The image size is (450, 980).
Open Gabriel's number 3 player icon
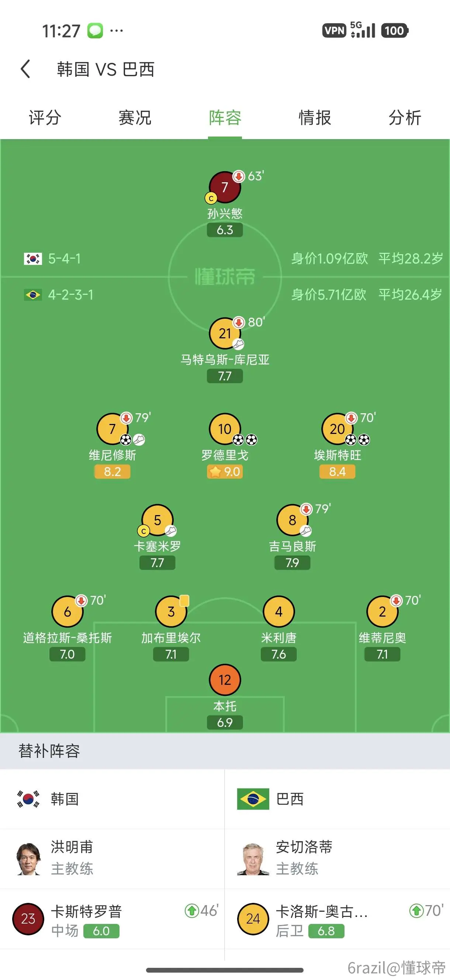point(171,611)
